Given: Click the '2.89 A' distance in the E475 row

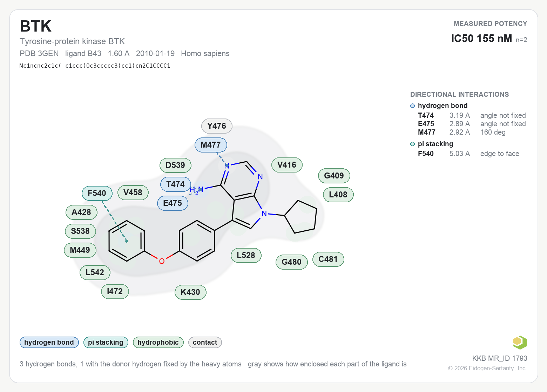Looking at the screenshot, I should 460,124.
